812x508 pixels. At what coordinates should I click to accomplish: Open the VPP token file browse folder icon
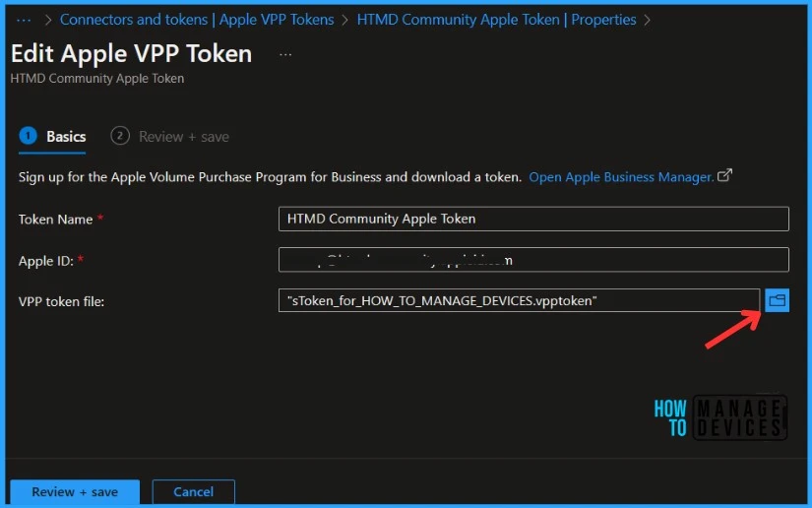point(777,300)
